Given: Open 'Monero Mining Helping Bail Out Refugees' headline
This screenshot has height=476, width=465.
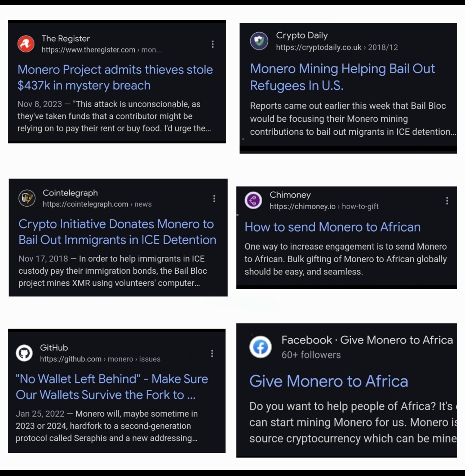Looking at the screenshot, I should click(342, 77).
